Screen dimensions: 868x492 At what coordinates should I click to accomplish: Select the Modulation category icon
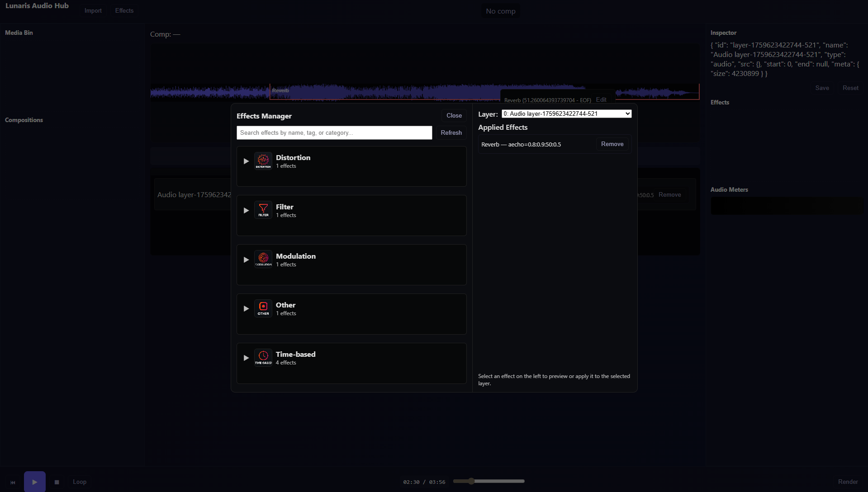point(263,259)
